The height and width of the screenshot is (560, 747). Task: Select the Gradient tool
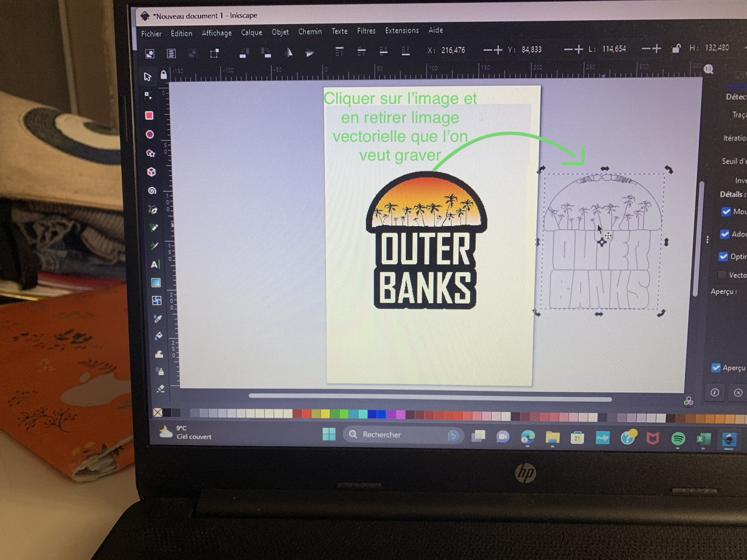pos(156,283)
